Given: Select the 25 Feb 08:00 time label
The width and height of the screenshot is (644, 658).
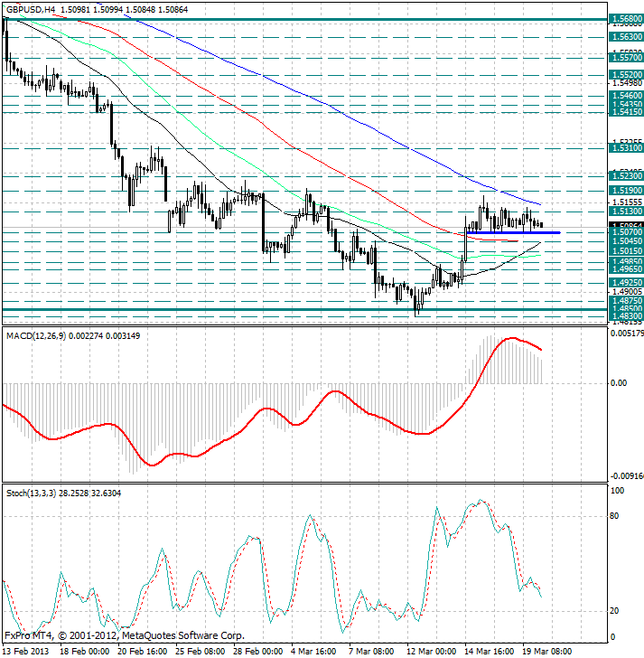Looking at the screenshot, I should click(200, 652).
